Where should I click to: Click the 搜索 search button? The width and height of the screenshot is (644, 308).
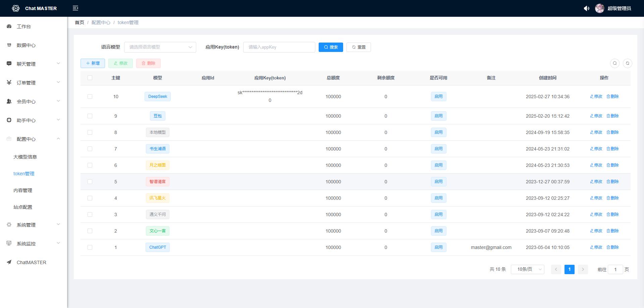click(x=331, y=47)
